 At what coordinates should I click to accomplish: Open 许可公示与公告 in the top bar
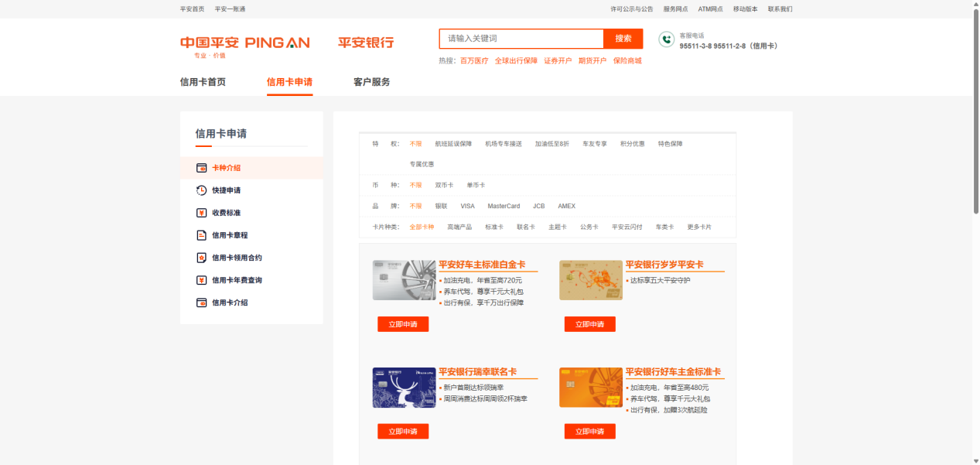pyautogui.click(x=632, y=9)
